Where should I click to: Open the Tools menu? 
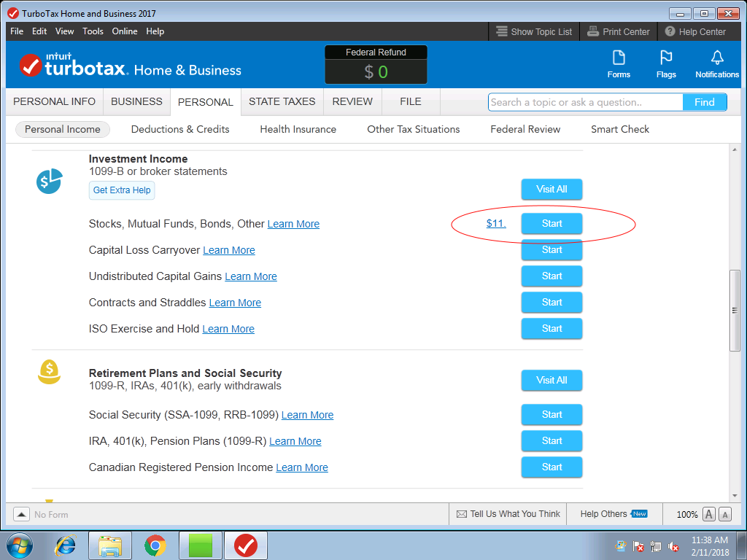93,31
